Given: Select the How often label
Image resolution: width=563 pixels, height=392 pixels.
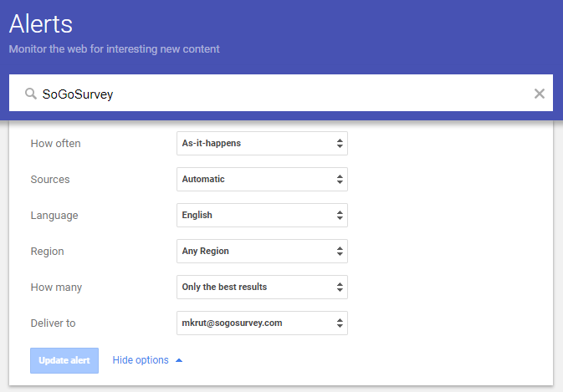Looking at the screenshot, I should click(55, 144).
